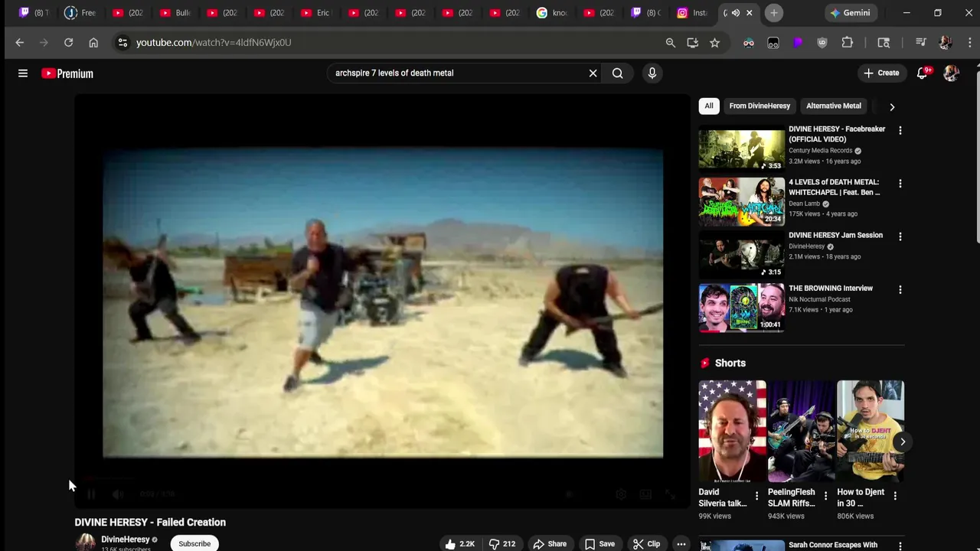Open DivineHeresy channel name link
This screenshot has height=551, width=980.
point(126,540)
